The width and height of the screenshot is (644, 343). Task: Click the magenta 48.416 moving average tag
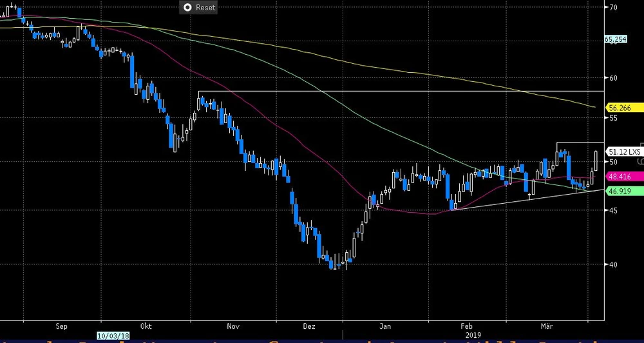click(618, 176)
